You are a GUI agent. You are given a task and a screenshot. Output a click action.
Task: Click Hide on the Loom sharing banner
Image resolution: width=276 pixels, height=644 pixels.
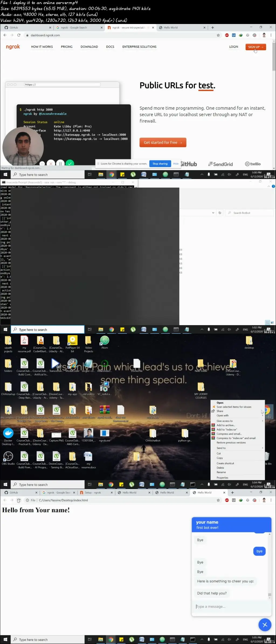pyautogui.click(x=176, y=164)
